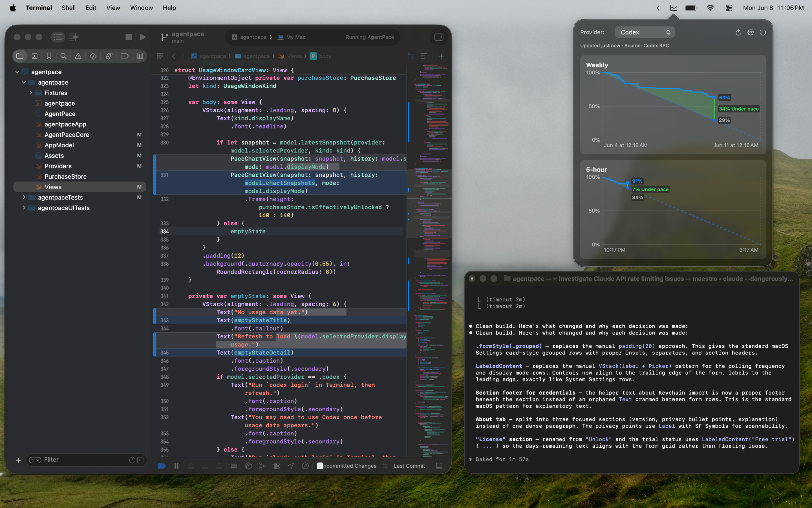Hide the debug area panel
Screen dimensions: 812x508
coord(439,466)
